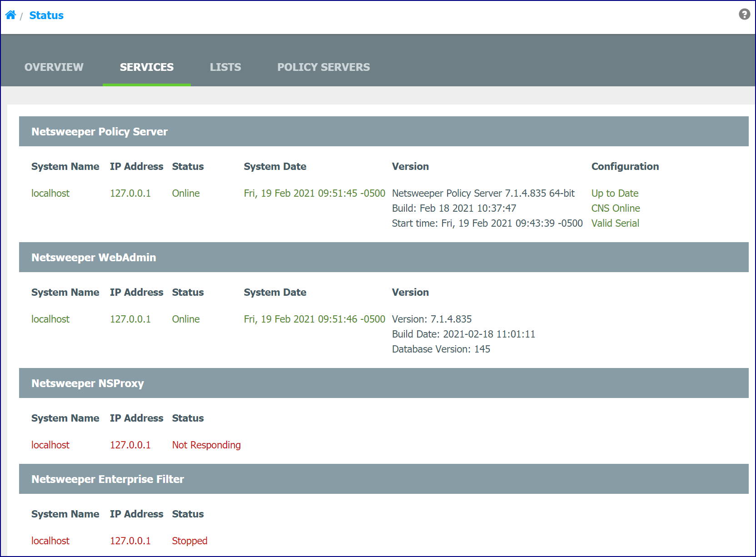Image resolution: width=756 pixels, height=557 pixels.
Task: Click the Status breadcrumb link
Action: click(46, 15)
